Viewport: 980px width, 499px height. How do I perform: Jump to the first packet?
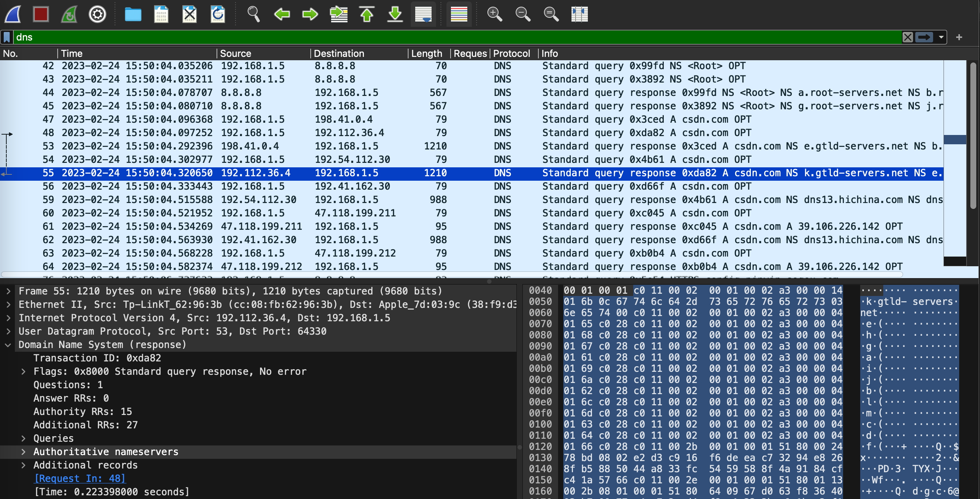367,15
